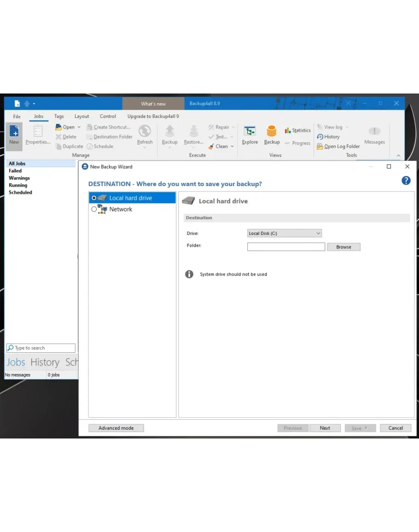419x532 pixels.
Task: Expand the Open button dropdown arrow
Action: (79, 127)
